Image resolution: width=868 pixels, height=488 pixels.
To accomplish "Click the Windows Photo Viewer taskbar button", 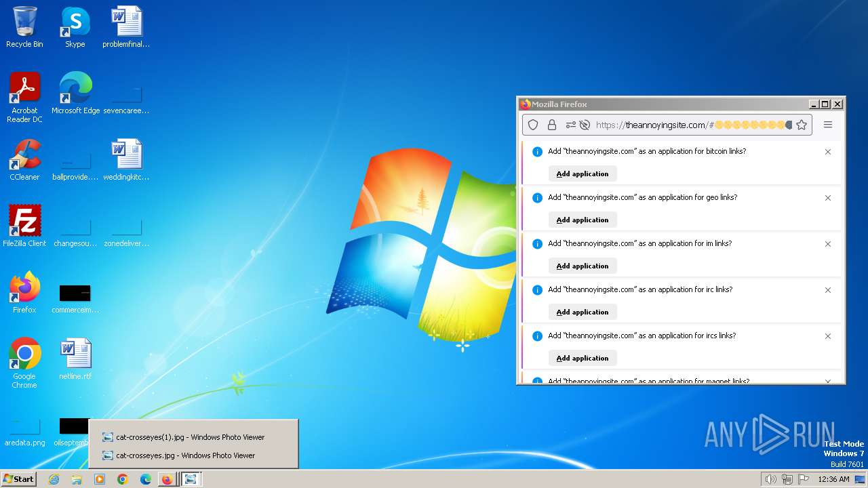I will point(191,479).
